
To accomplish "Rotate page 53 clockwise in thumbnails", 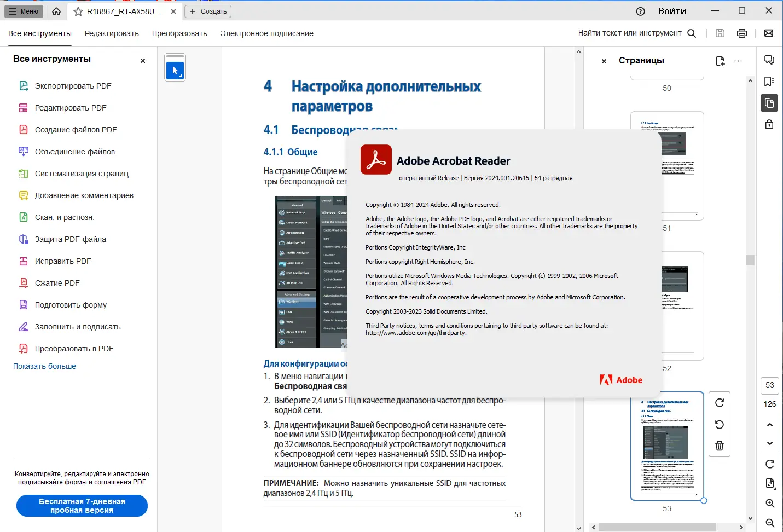I will coord(720,403).
